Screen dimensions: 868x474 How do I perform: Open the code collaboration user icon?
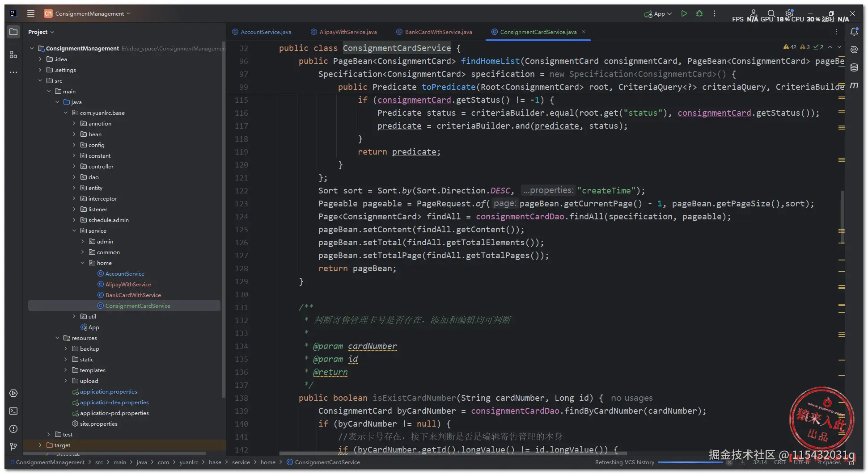[x=754, y=13]
